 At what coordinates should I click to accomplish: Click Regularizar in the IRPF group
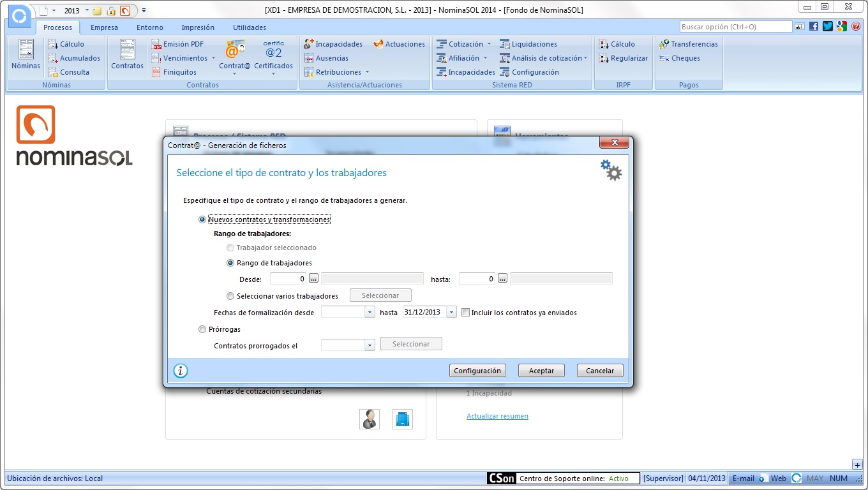tap(623, 58)
